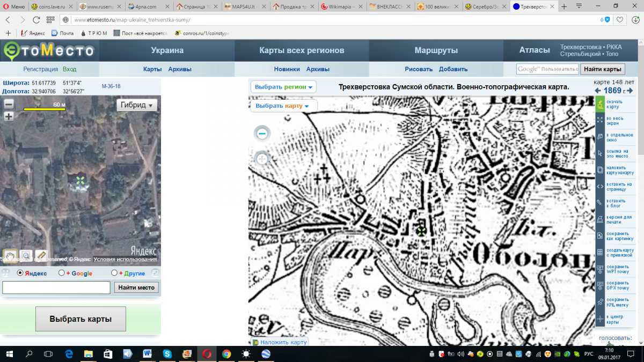This screenshot has width=644, height=362.
Task: Click the place search input field
Action: (56, 287)
